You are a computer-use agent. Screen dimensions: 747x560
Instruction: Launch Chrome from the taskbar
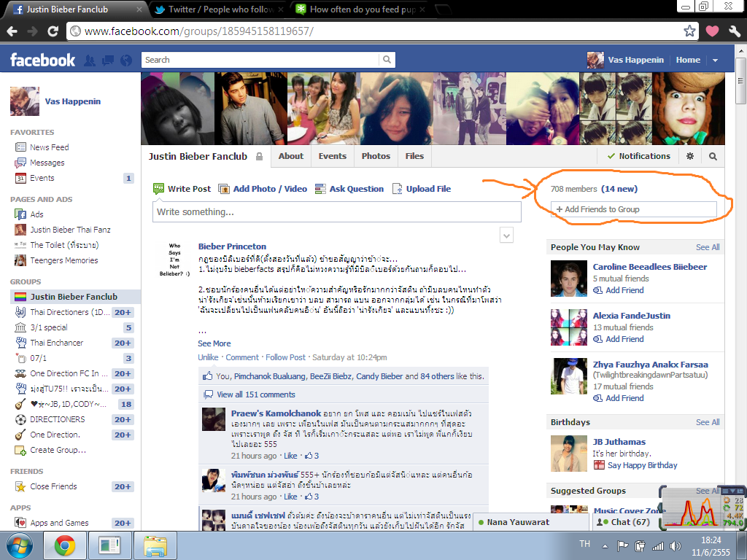(65, 545)
